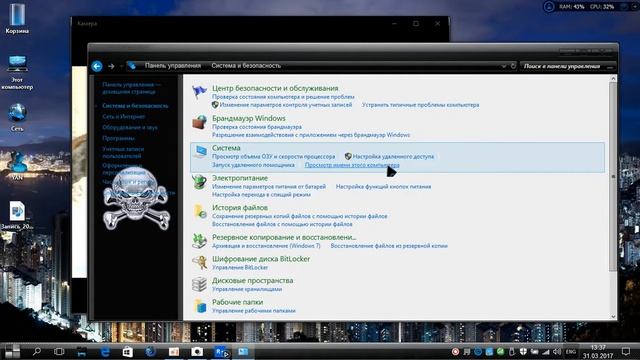The image size is (640, 360).
Task: Click the scrollbar up arrow in Control Panel
Action: point(613,78)
